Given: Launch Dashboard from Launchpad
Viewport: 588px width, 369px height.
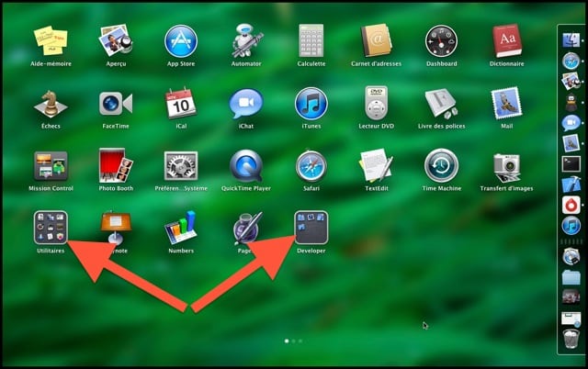Looking at the screenshot, I should [441, 41].
